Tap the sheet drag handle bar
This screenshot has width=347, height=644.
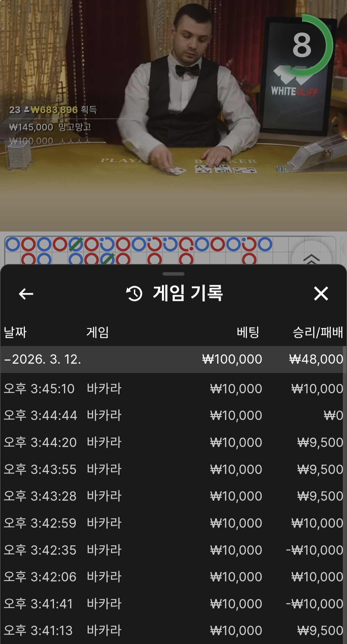[x=173, y=274]
